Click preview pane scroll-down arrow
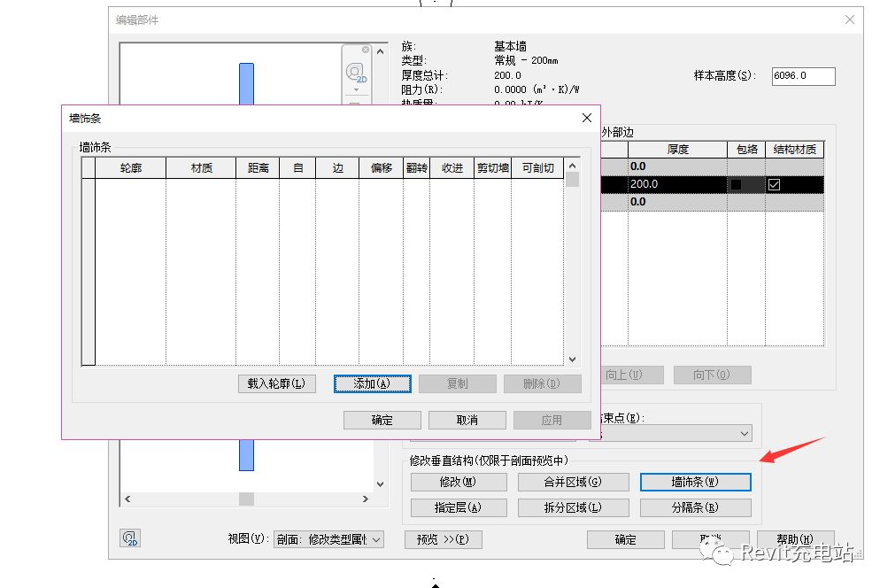This screenshot has height=588, width=880. click(x=380, y=484)
